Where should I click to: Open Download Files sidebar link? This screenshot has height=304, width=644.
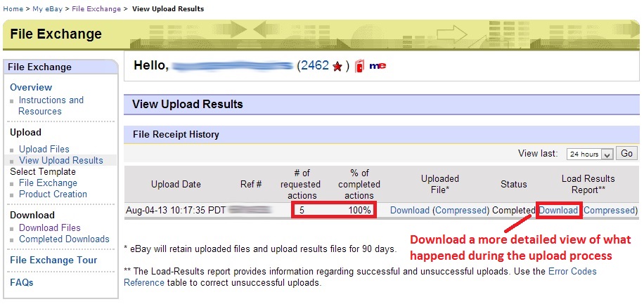pyautogui.click(x=50, y=227)
